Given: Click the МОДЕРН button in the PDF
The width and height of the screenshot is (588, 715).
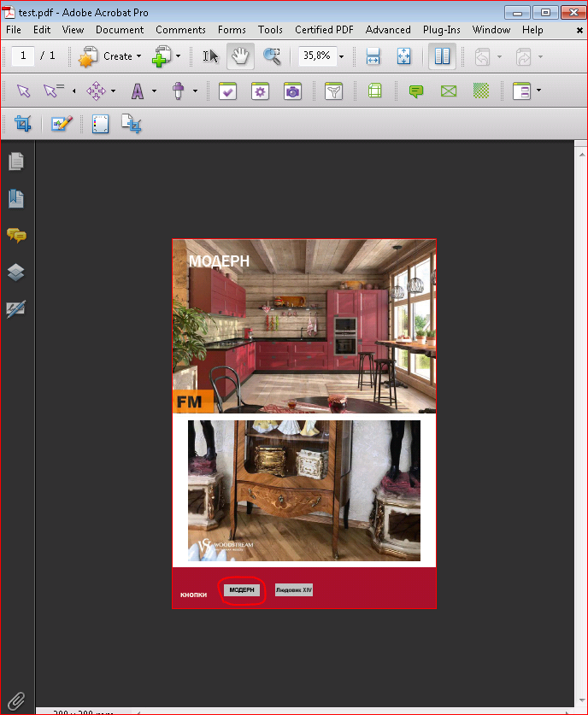Looking at the screenshot, I should tap(242, 590).
